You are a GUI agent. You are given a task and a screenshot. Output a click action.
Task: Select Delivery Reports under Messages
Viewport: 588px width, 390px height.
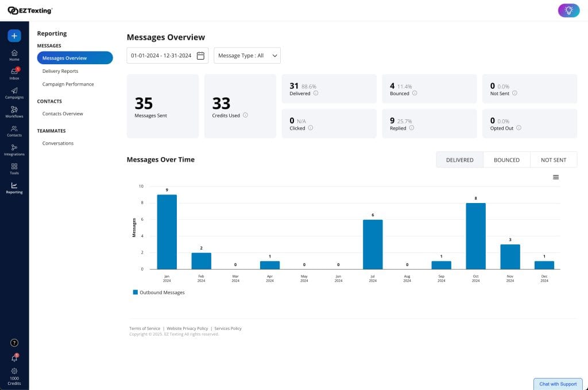click(x=60, y=71)
